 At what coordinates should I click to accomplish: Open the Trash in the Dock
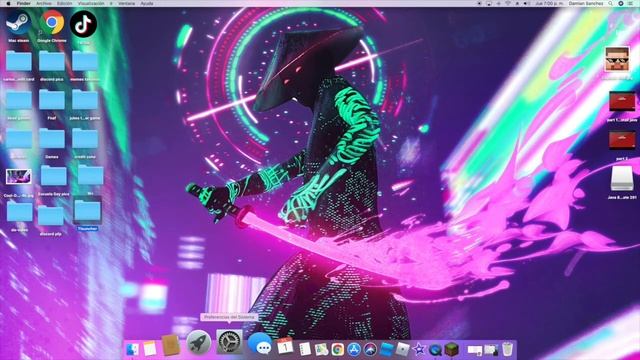coord(507,349)
